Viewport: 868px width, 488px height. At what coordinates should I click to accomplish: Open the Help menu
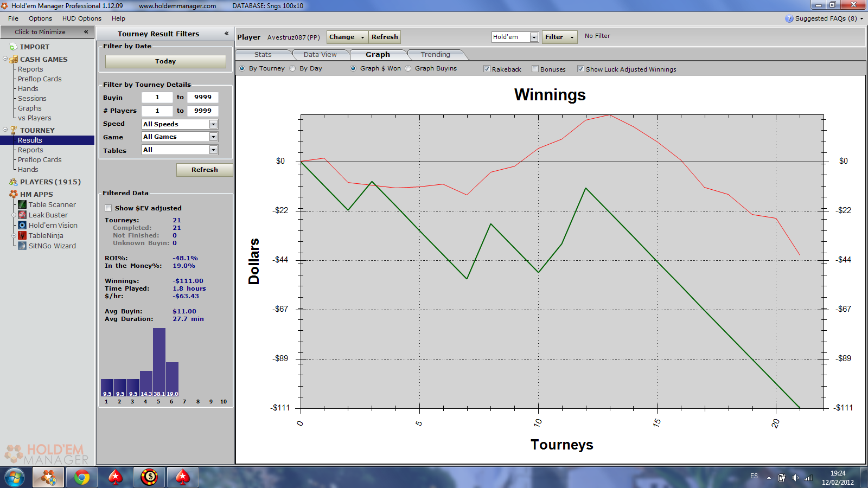[x=118, y=18]
